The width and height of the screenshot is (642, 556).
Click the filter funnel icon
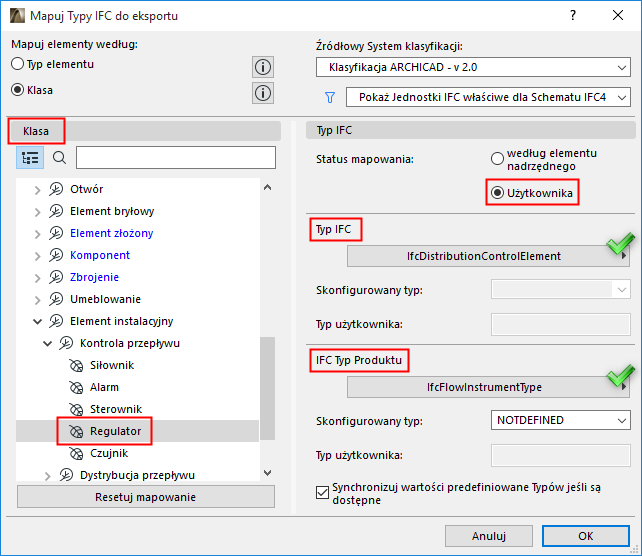[x=329, y=97]
